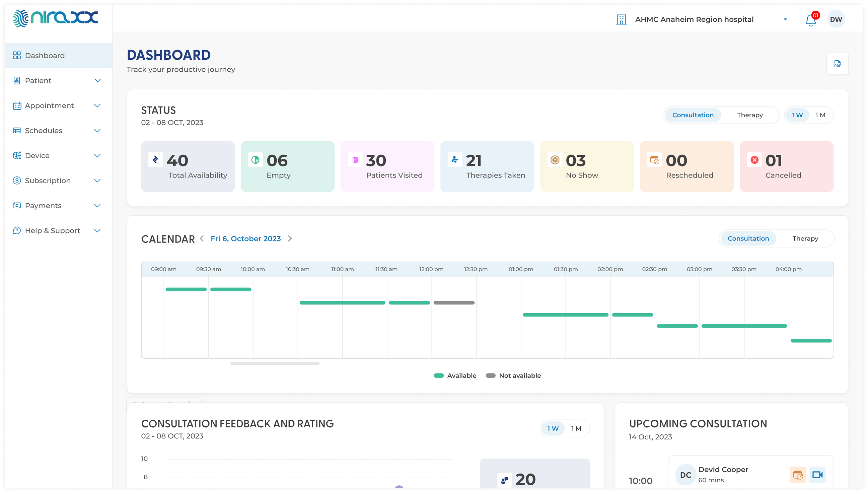Go to next day in calendar
Screen dimensions: 868x493
pos(290,238)
